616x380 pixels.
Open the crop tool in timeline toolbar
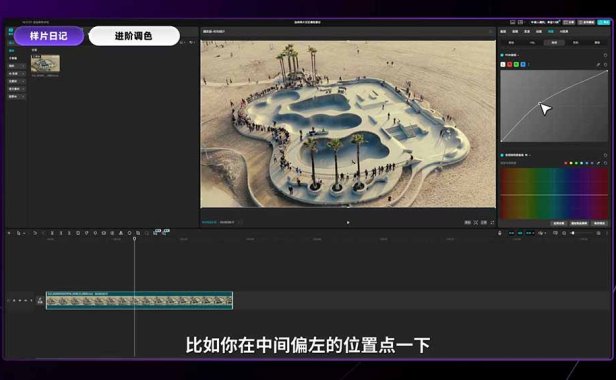[x=138, y=233]
